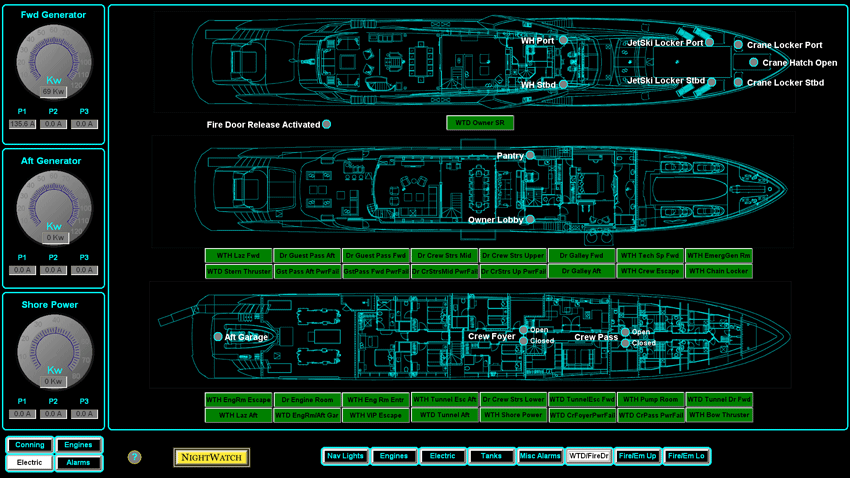Select the Crew Foyer Closed radio indicator
The width and height of the screenshot is (850, 478).
click(x=523, y=341)
